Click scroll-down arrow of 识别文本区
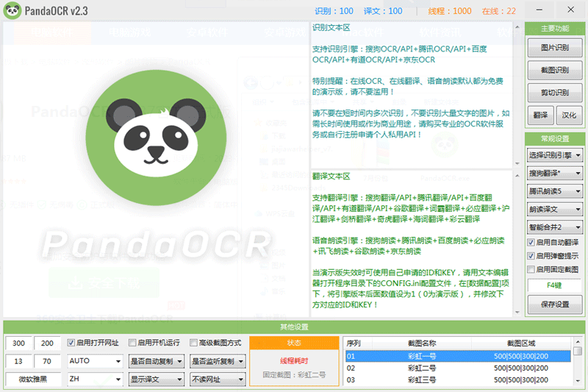This screenshot has width=588, height=392. pos(517,163)
